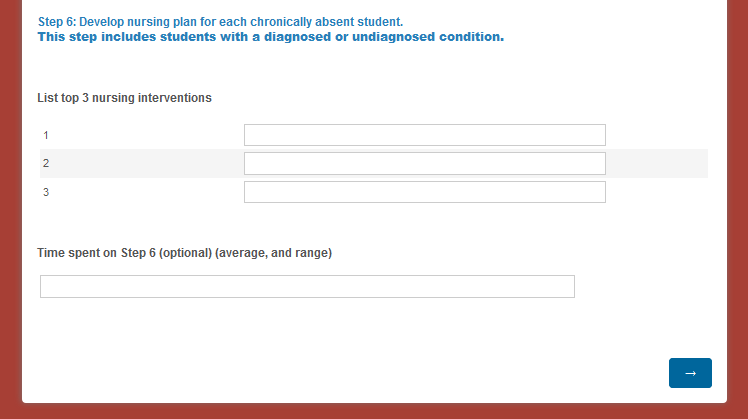Click row number 1 label
Screen dimensions: 748x419
pos(46,135)
